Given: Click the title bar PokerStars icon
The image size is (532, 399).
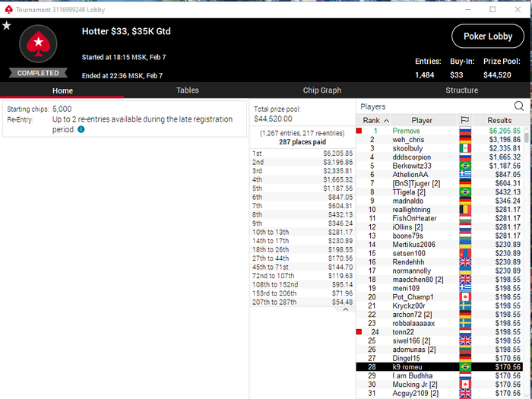Looking at the screenshot, I should [8, 9].
